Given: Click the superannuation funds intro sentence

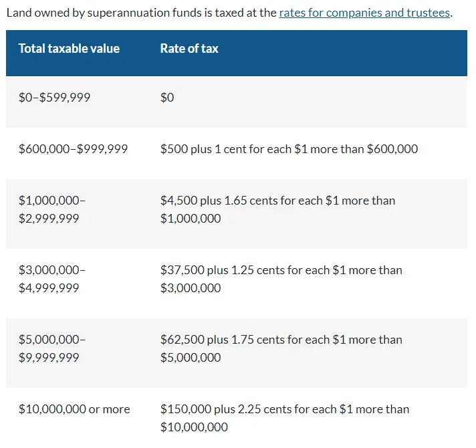Looking at the screenshot, I should 229,13.
